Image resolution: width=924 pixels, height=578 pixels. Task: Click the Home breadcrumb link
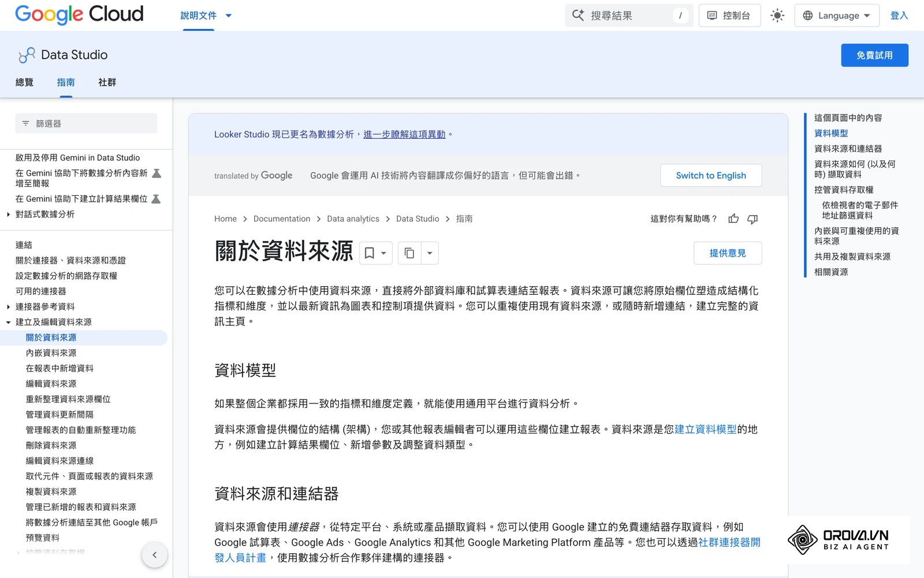225,218
